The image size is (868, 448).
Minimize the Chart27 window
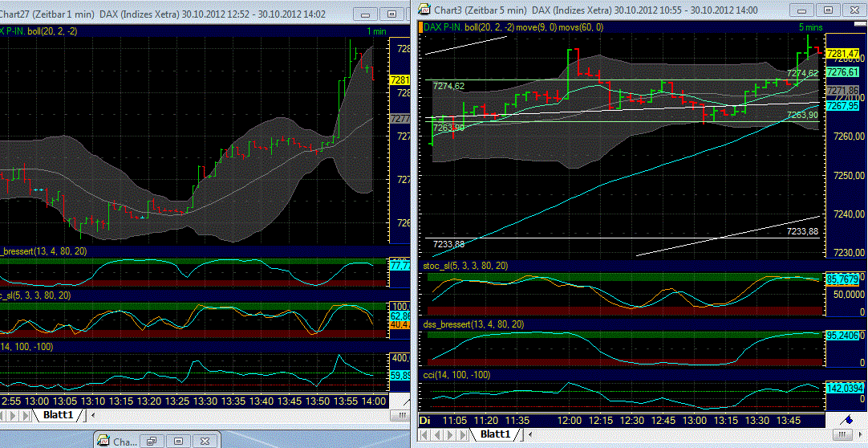(x=364, y=14)
